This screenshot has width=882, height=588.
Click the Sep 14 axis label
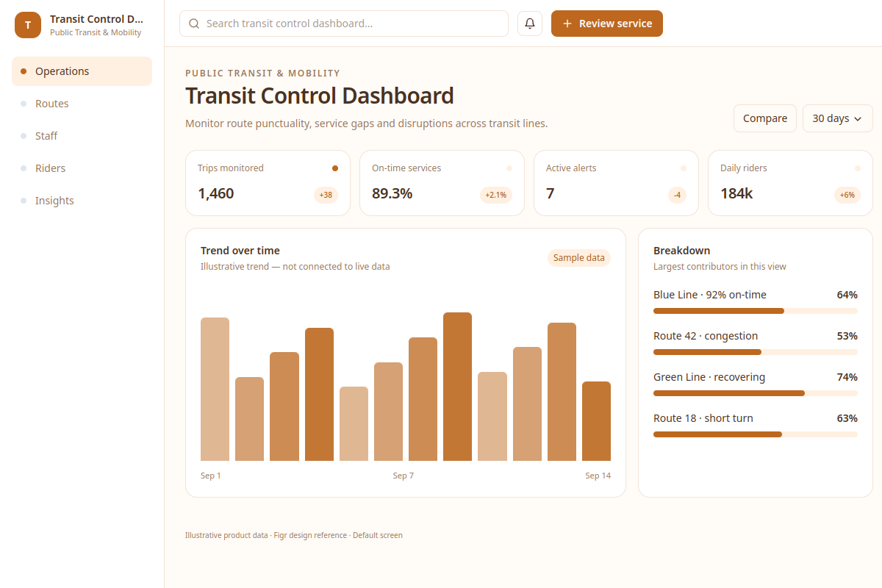[598, 476]
